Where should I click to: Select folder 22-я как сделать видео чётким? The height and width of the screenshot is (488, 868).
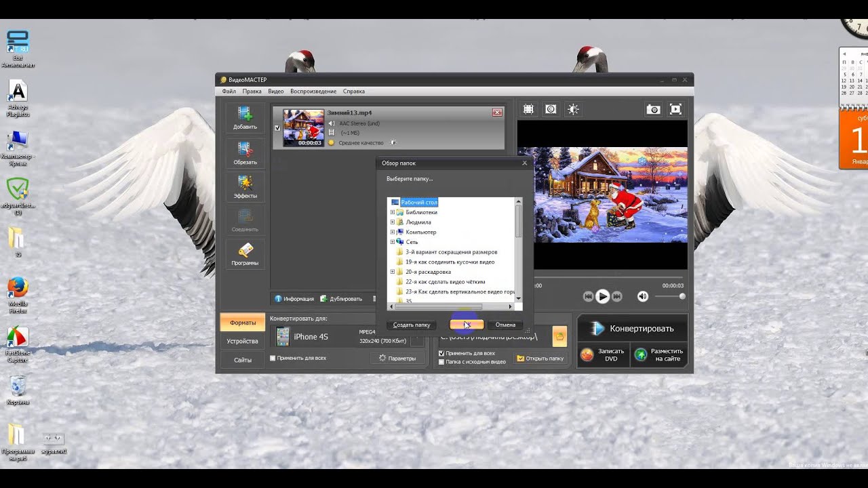(446, 281)
